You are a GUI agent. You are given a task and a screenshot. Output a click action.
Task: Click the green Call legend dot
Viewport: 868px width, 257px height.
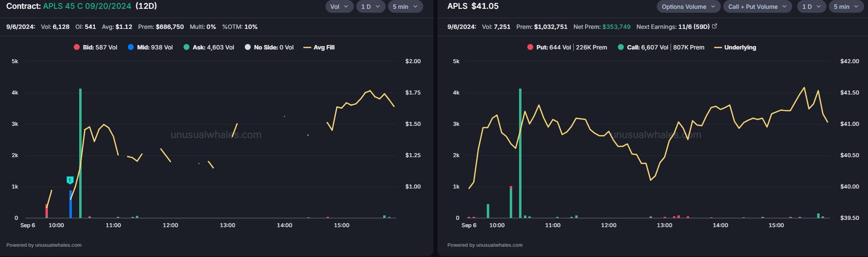pos(621,47)
